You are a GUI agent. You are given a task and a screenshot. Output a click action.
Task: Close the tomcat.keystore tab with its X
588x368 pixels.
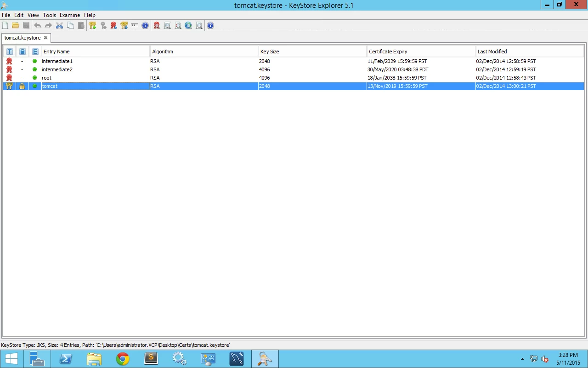[45, 38]
